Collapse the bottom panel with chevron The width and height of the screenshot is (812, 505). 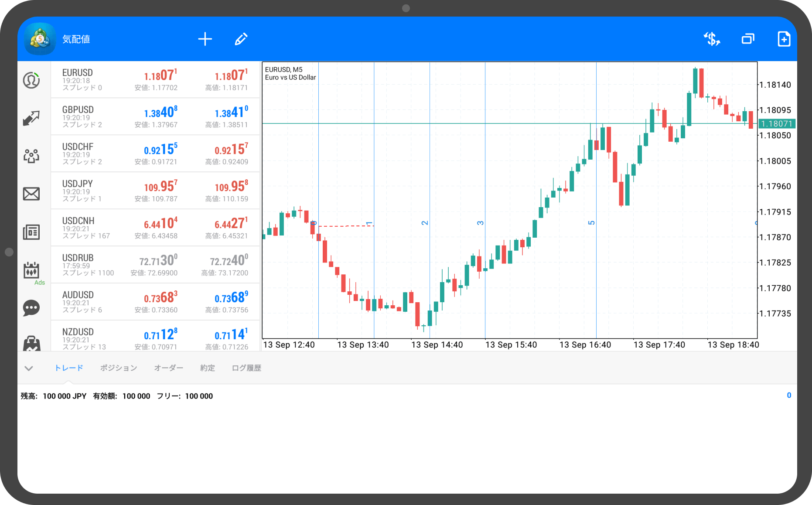[29, 368]
